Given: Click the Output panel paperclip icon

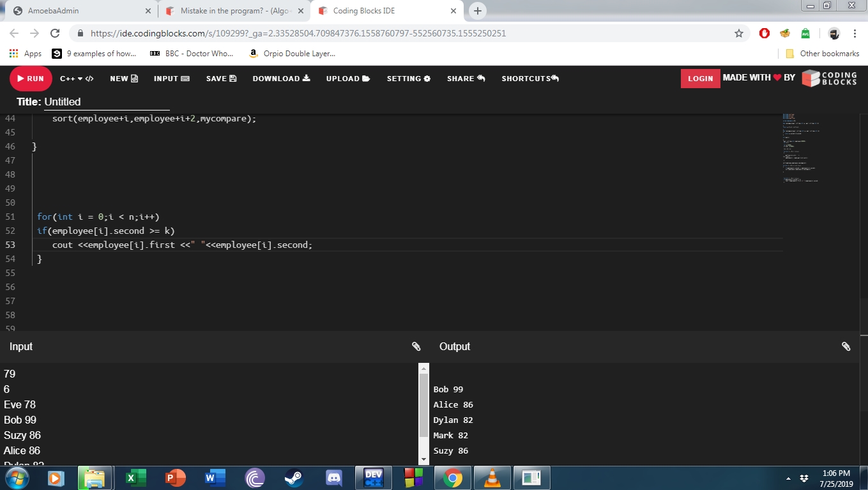Looking at the screenshot, I should [846, 346].
